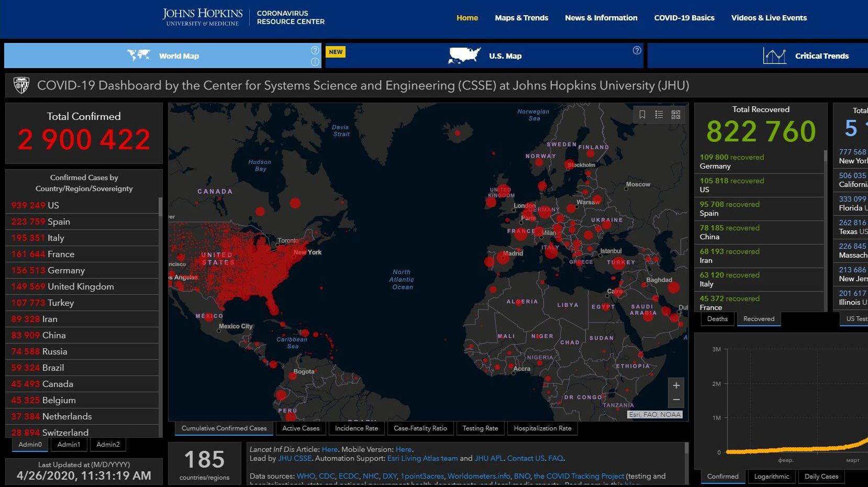Screen dimensions: 868x487
Task: Open help question mark on World Map tab
Action: pos(315,50)
